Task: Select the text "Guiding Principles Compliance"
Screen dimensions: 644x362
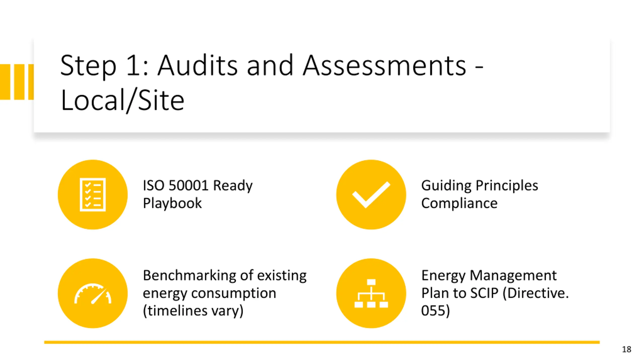Action: click(x=479, y=194)
